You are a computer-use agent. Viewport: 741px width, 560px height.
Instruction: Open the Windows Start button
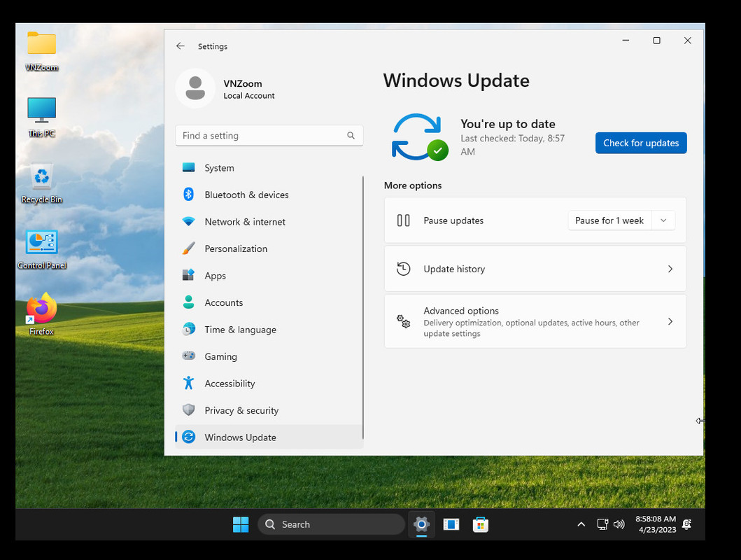tap(241, 524)
